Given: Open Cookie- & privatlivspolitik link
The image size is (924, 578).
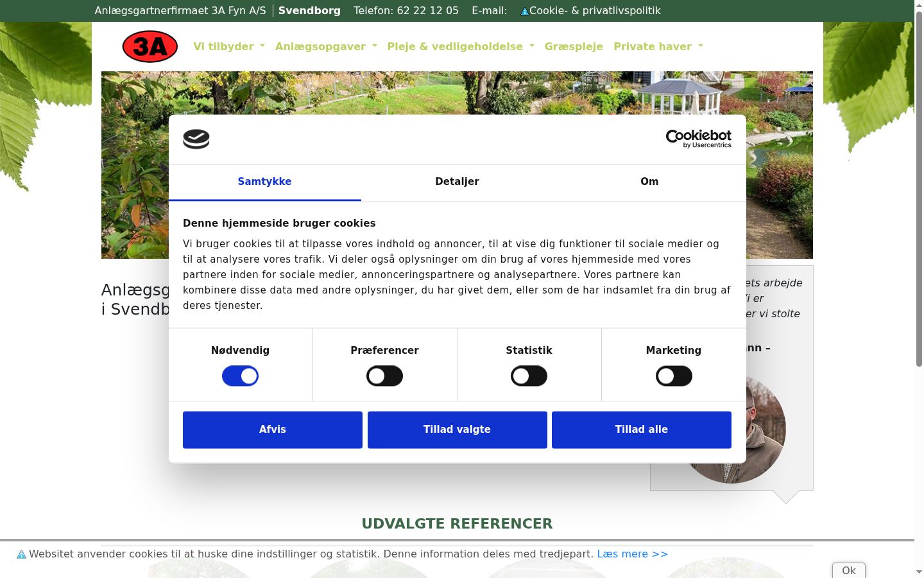Looking at the screenshot, I should pos(595,11).
